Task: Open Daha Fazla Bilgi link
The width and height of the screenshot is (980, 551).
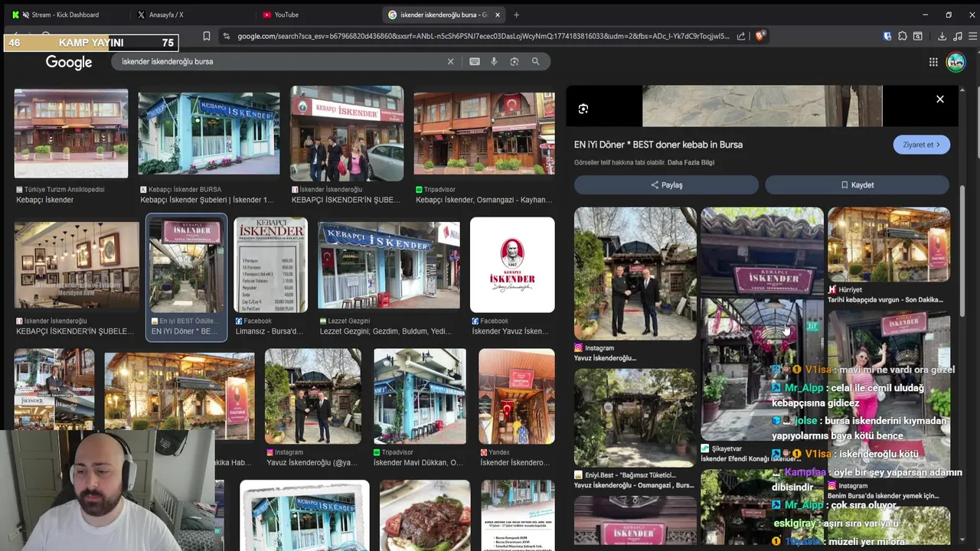Action: (x=691, y=162)
